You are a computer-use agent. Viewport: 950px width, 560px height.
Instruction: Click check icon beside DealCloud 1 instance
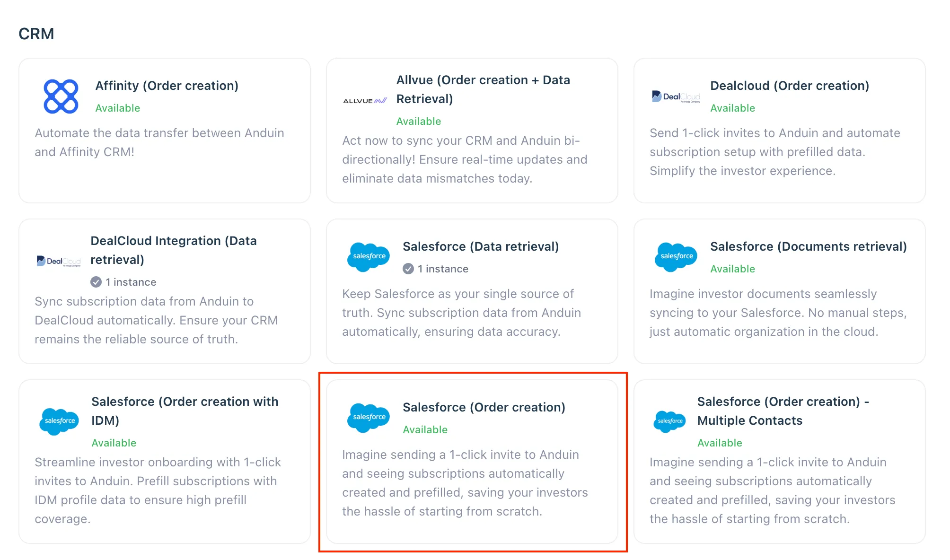[96, 282]
